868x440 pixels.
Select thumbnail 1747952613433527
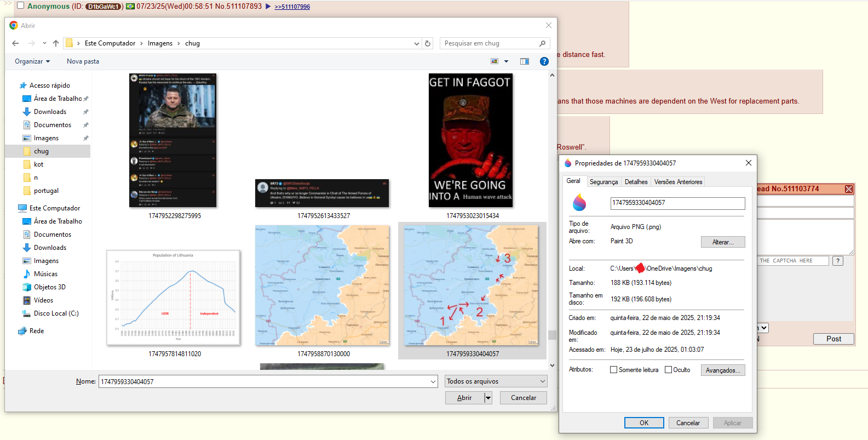322,193
